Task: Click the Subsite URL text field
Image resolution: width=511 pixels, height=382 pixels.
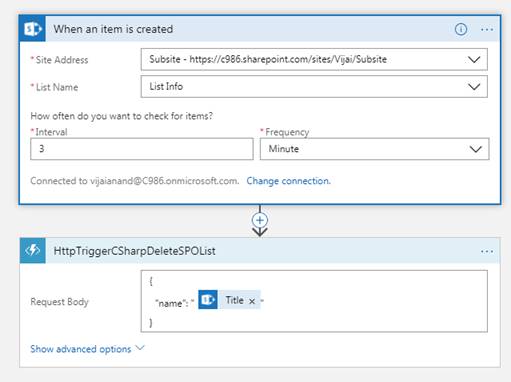Action: click(314, 59)
